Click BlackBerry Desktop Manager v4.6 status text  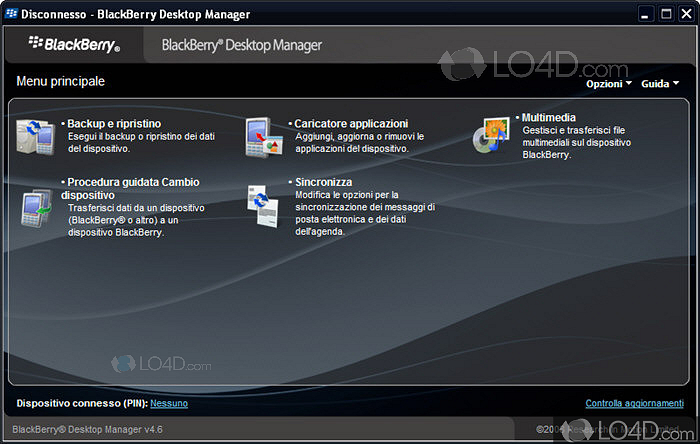(x=88, y=429)
